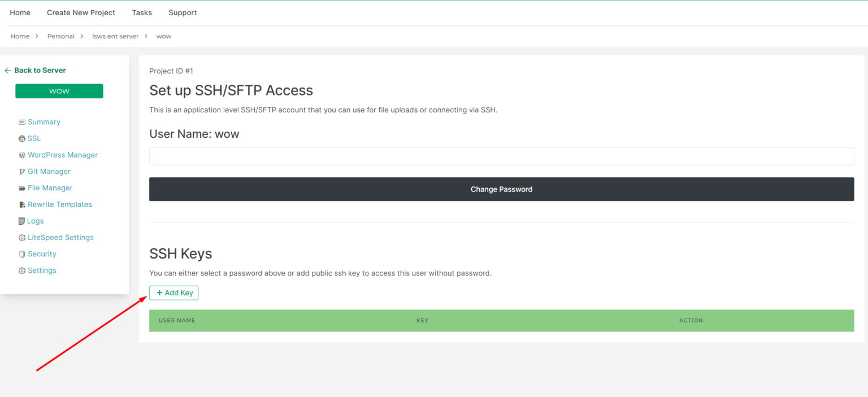Click the lsws ent server breadcrumb link
Screen dimensions: 868x397
pyautogui.click(x=115, y=36)
